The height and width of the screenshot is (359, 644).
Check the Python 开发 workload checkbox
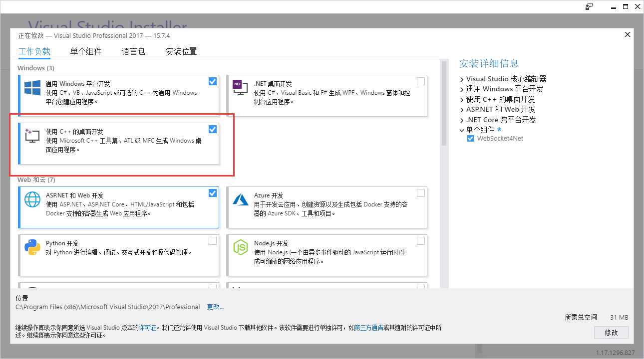point(213,241)
